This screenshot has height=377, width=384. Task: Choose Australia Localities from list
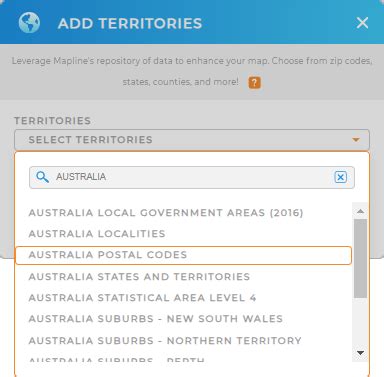[97, 234]
